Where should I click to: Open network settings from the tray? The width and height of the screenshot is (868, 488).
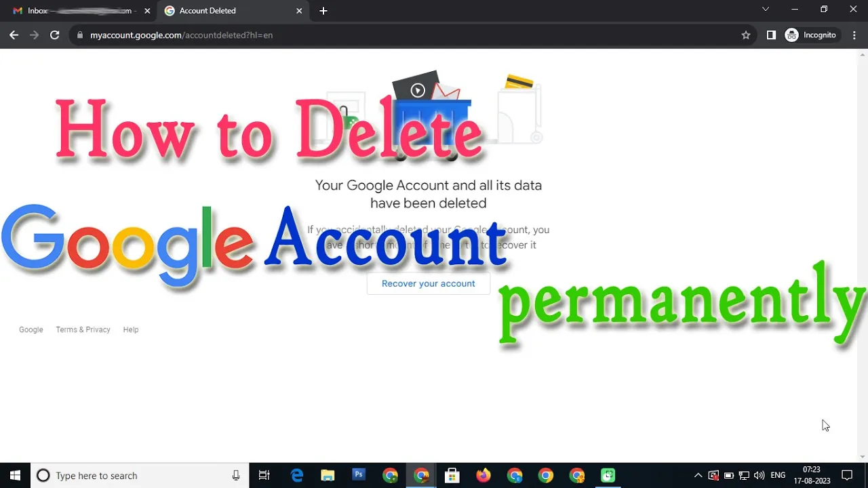744,476
